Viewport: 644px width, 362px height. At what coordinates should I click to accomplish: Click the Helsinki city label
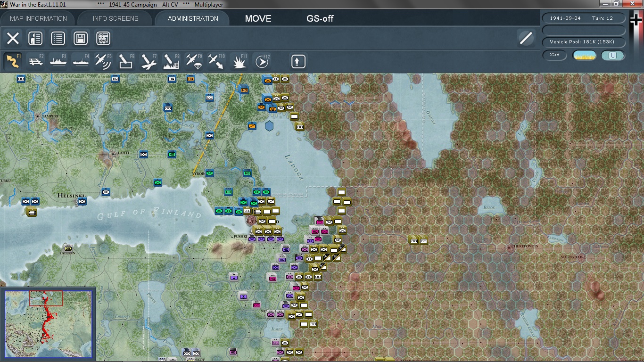click(x=71, y=195)
